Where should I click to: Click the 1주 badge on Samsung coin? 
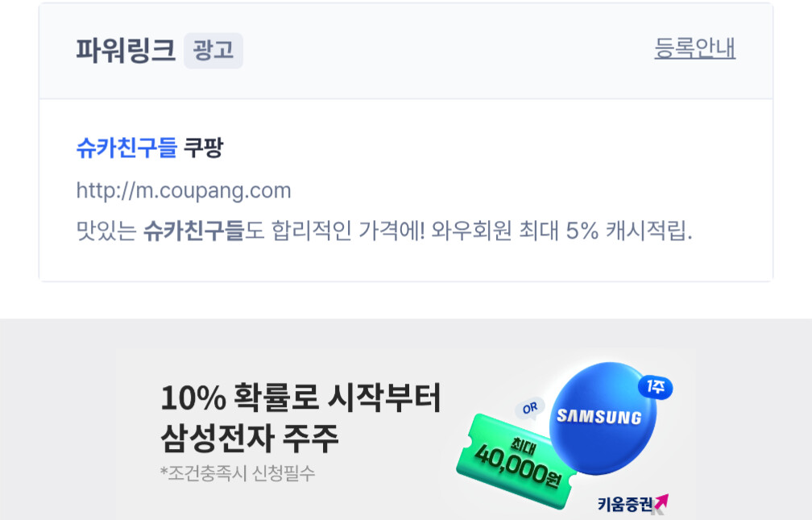coord(655,387)
